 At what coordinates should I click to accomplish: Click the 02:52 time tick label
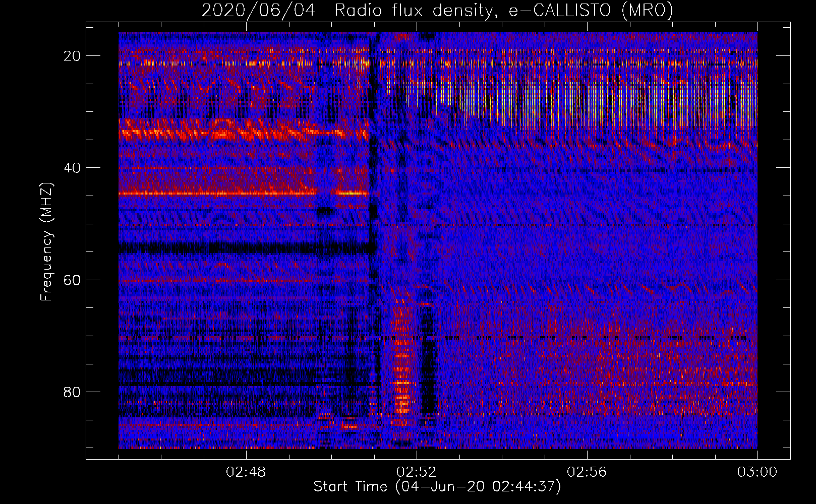417,472
